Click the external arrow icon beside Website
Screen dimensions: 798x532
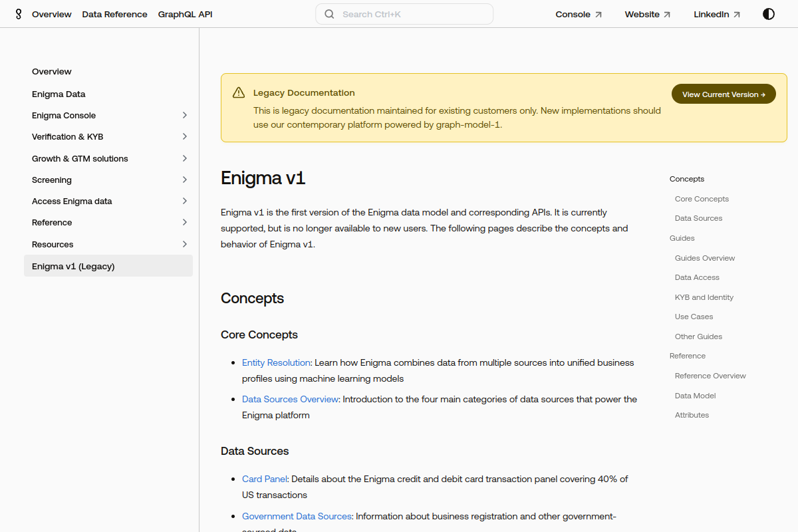tap(667, 15)
